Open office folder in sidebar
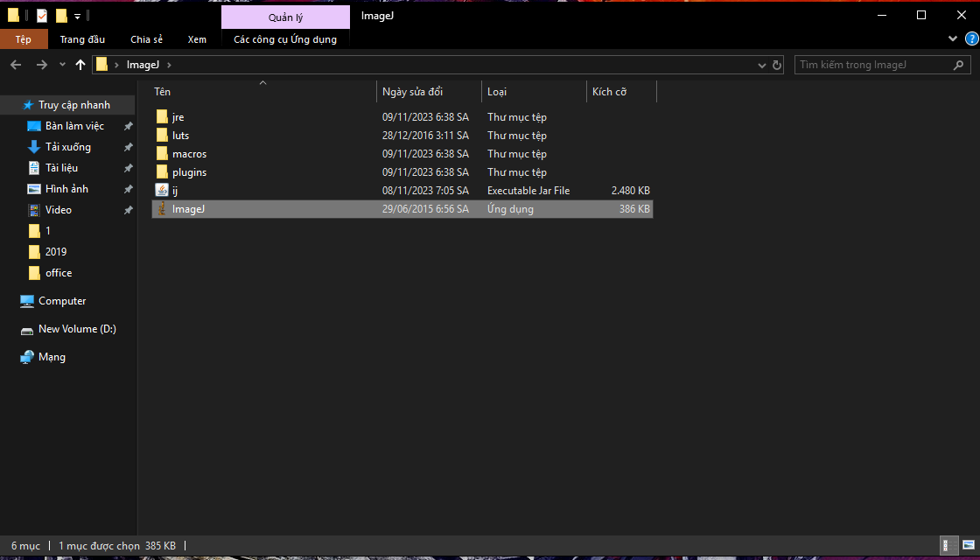Screen dimensions: 980x560 point(58,273)
